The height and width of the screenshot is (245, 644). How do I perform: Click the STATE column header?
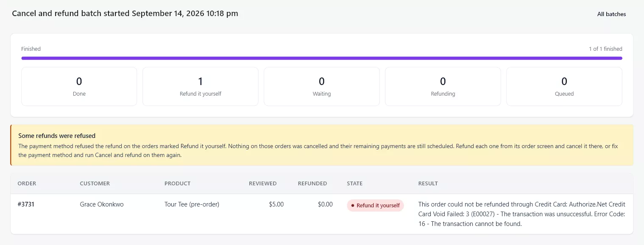(x=354, y=183)
